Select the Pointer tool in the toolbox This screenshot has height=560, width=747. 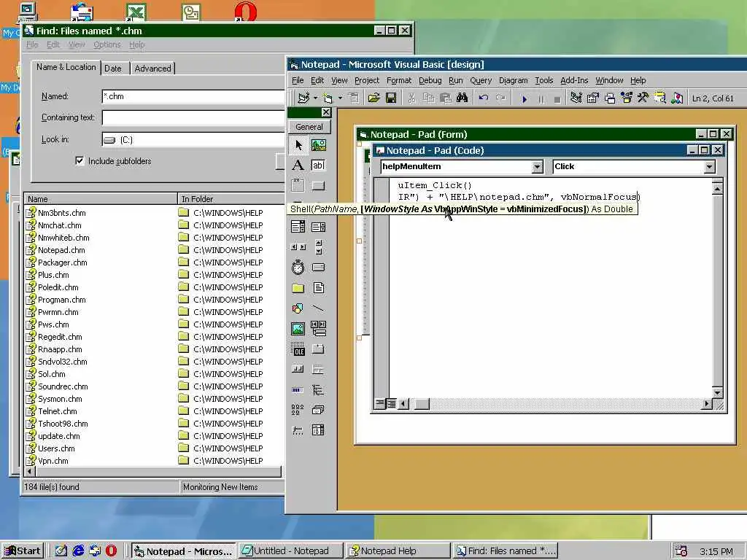(298, 145)
